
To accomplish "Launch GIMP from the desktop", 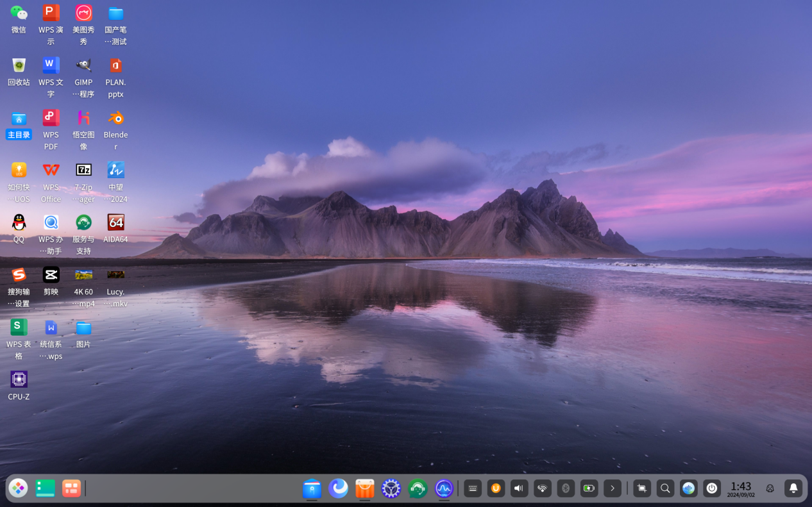I will (x=83, y=65).
